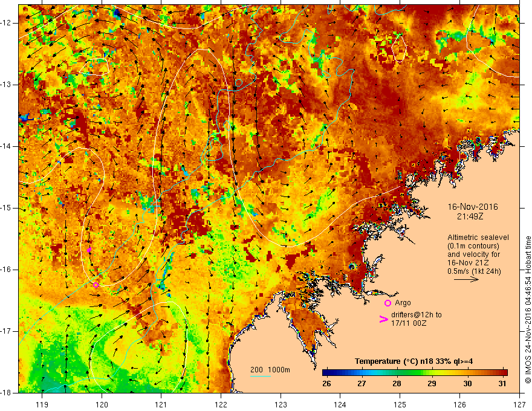Viewport: 532px width, 411px height.
Task: Click the green section of the colorbar at 28
Action: 397,372
